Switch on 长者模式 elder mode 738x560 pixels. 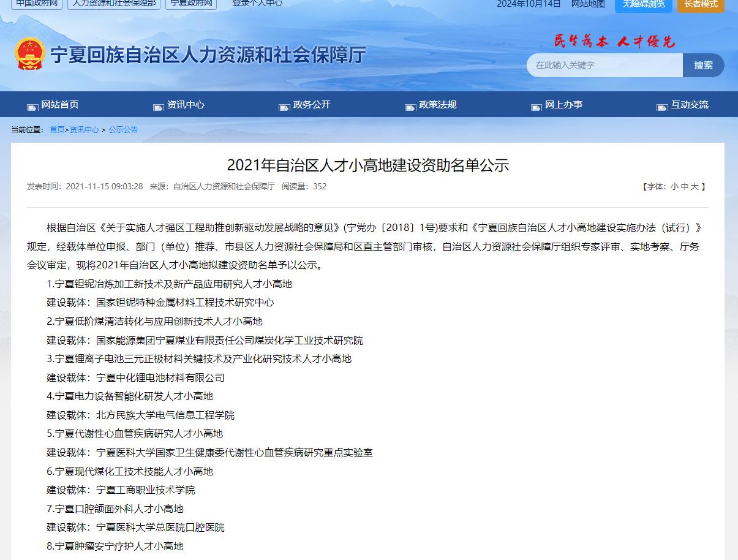point(700,6)
